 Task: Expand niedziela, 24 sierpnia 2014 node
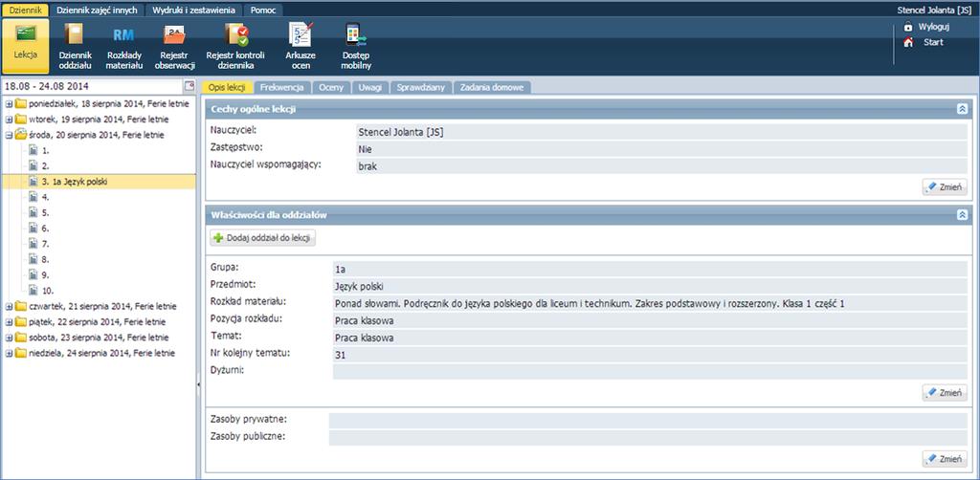pos(9,353)
